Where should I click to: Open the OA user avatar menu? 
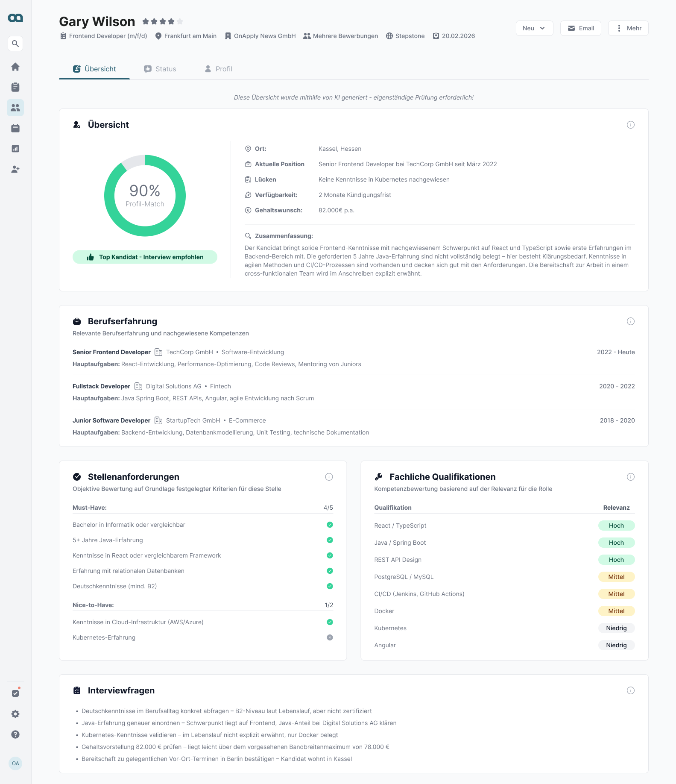pyautogui.click(x=15, y=763)
